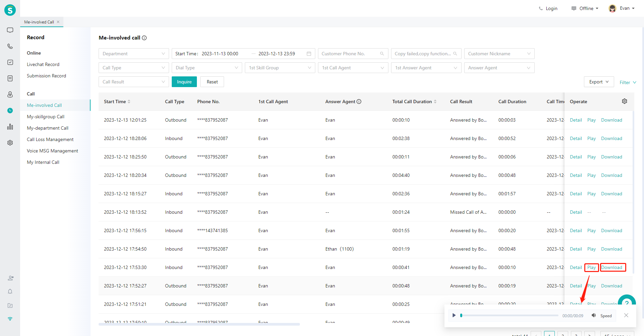
Task: Click the calendar icon in Start Time field
Action: [309, 54]
